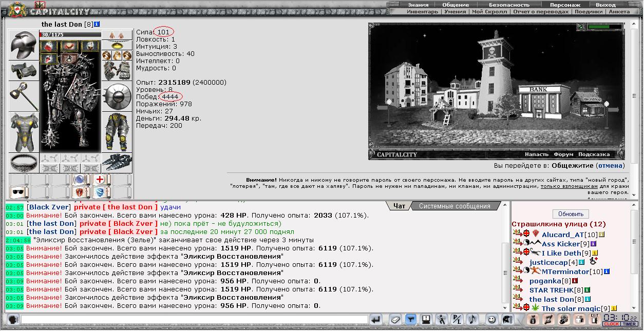Open the Безопасность menu
The height and width of the screenshot is (331, 644).
pyautogui.click(x=509, y=5)
